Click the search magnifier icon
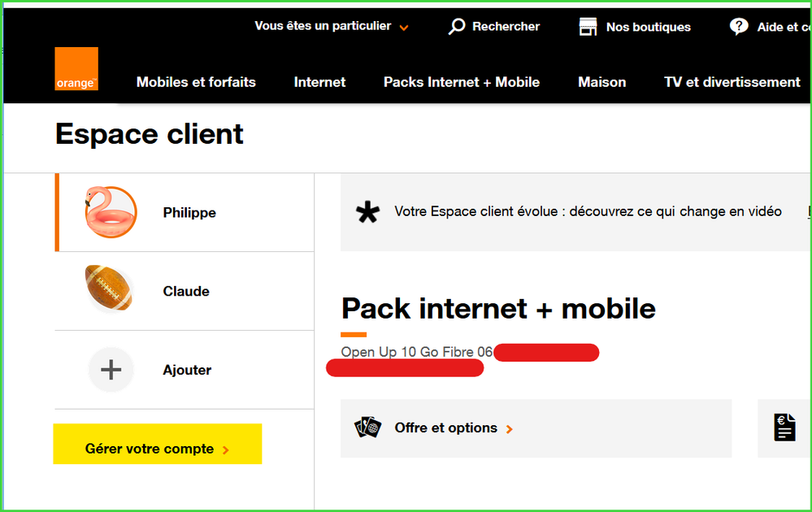Screen dimensions: 812x512 457,27
